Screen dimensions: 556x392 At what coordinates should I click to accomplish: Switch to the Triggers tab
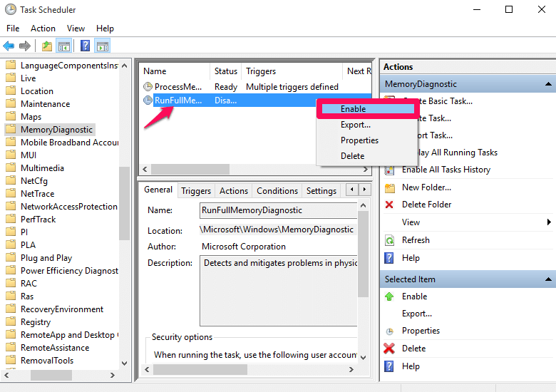[x=196, y=191]
